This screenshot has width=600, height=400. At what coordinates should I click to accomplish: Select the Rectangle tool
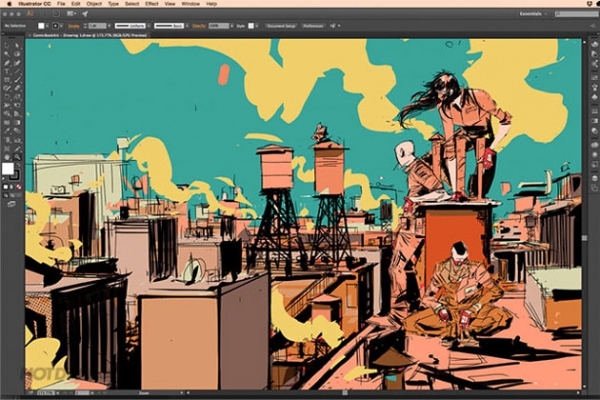point(7,80)
